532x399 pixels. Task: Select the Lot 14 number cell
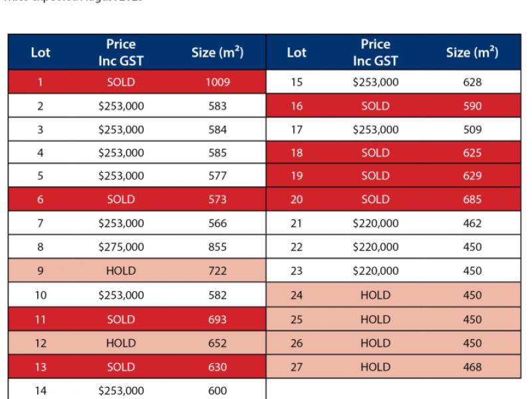point(41,391)
